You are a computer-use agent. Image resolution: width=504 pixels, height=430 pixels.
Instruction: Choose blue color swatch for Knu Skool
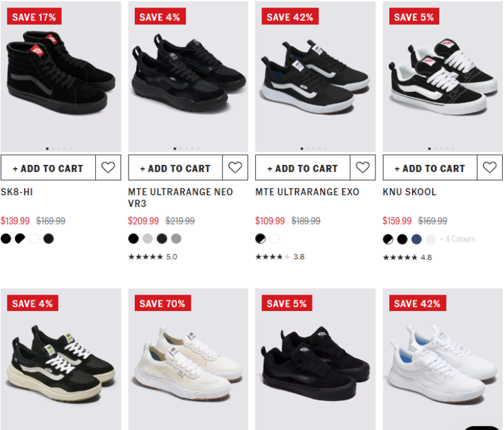416,239
